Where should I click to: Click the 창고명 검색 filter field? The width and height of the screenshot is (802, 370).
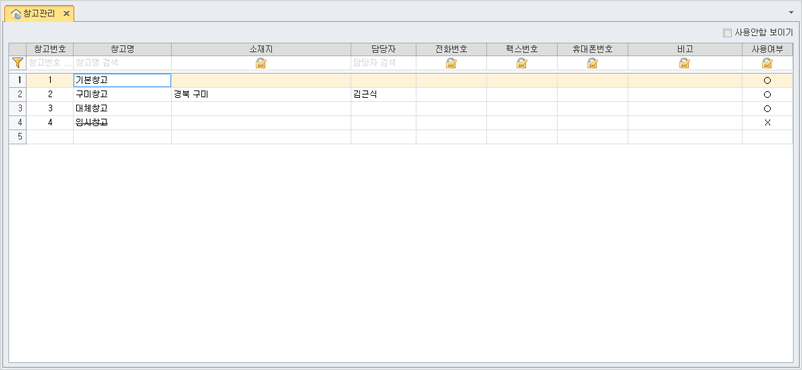click(122, 63)
